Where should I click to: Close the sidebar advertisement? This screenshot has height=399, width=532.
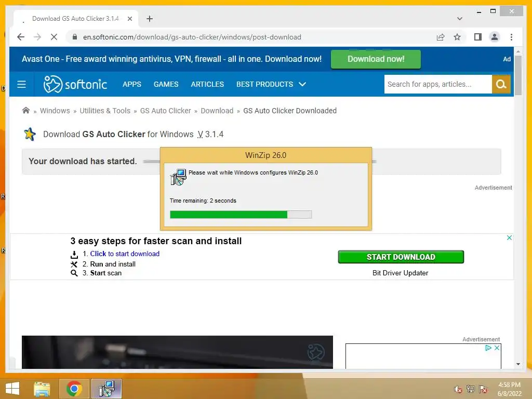497,348
